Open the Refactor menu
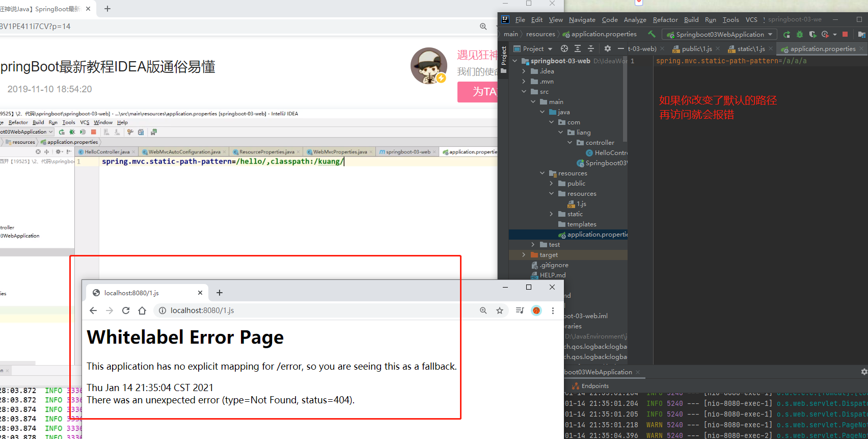Screen dimensions: 868x439 pos(665,19)
